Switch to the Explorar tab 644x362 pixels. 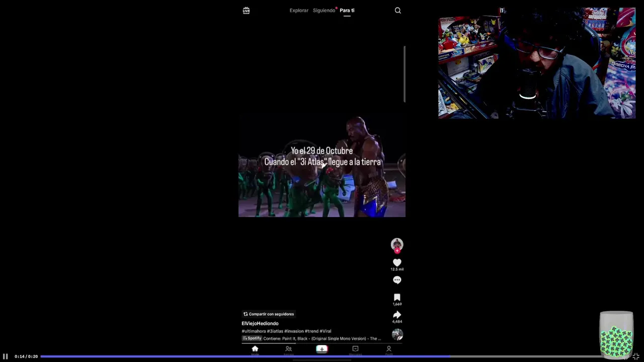(299, 10)
